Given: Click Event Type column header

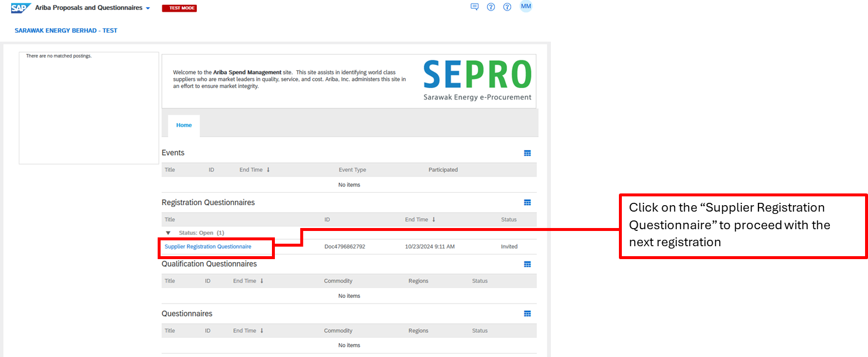Looking at the screenshot, I should click(x=352, y=170).
